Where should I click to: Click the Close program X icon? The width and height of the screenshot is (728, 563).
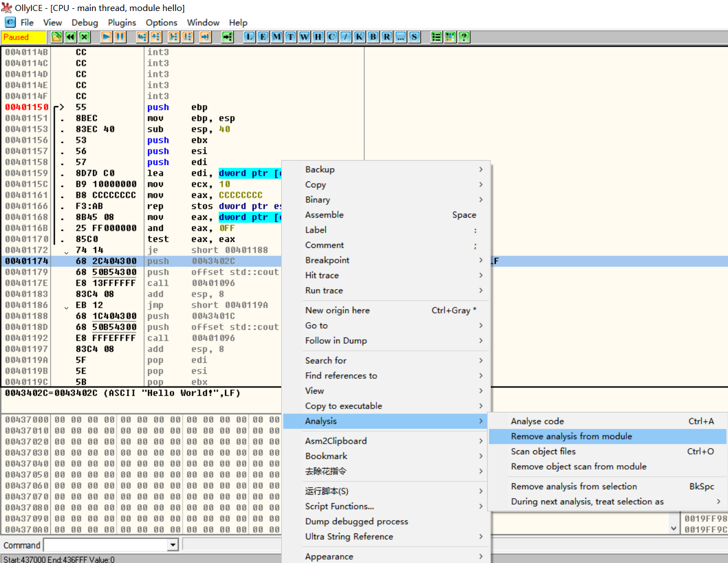(x=84, y=37)
